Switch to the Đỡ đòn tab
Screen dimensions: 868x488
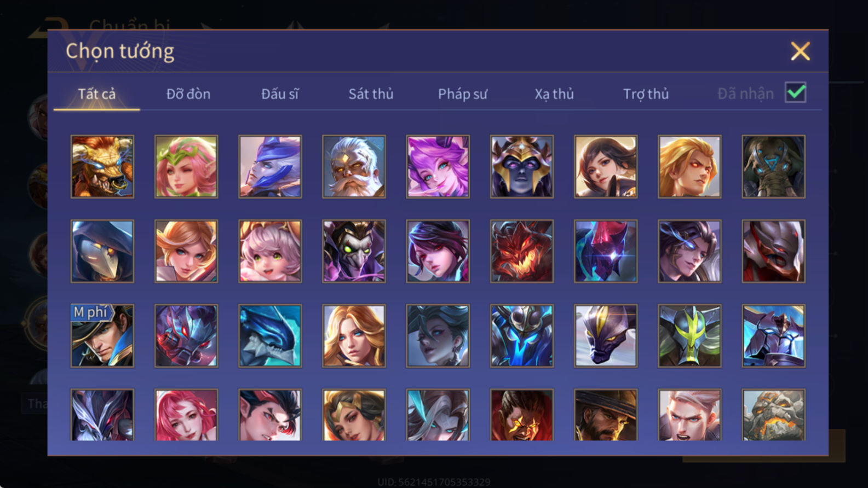tap(188, 94)
